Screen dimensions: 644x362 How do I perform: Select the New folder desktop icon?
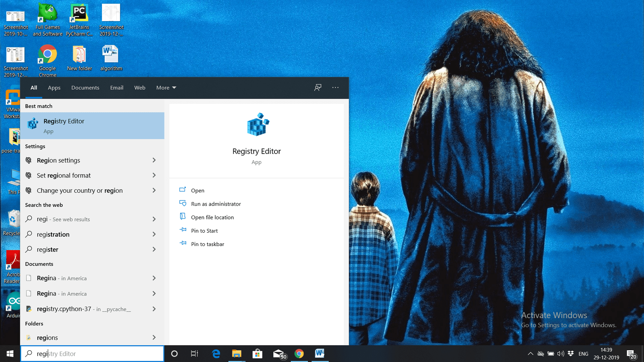pos(79,58)
